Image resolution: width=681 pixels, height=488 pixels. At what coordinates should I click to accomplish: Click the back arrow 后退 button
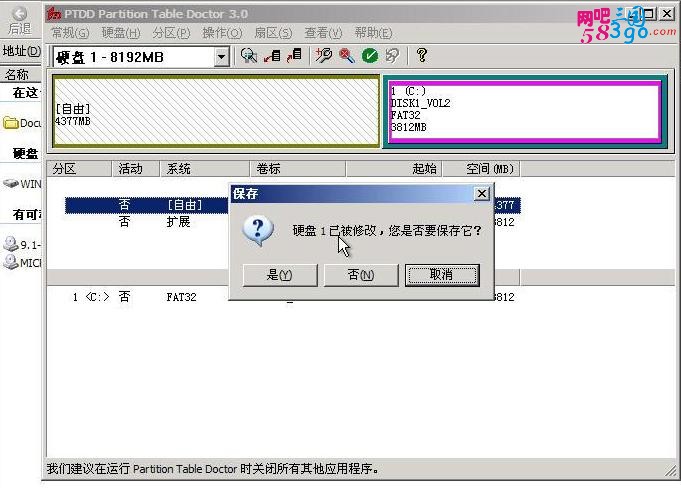(x=20, y=22)
